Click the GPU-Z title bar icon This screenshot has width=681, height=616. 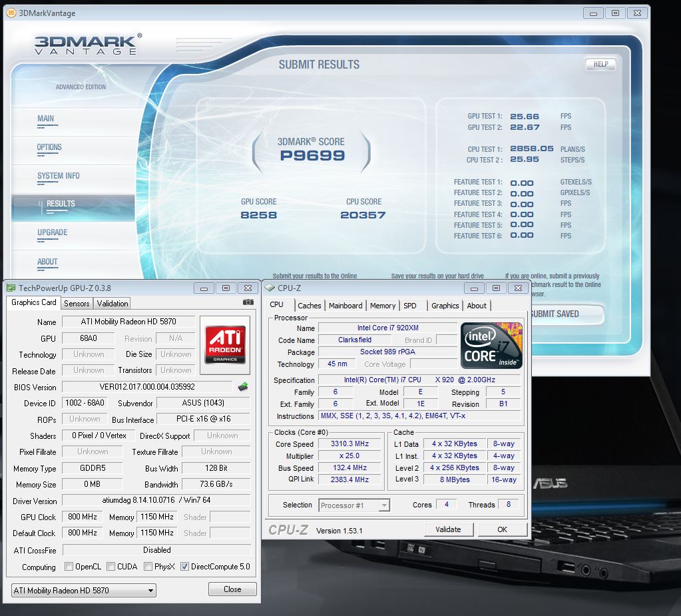tap(11, 288)
